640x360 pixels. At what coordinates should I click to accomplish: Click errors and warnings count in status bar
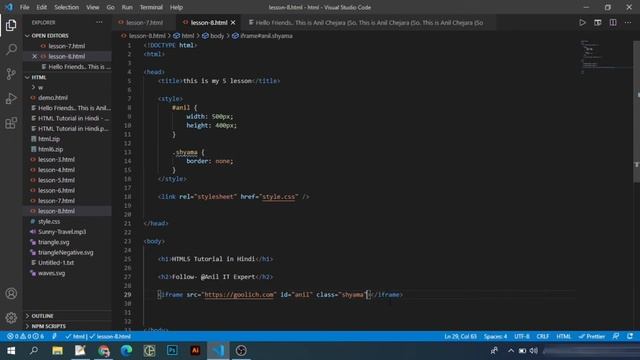tap(26, 336)
